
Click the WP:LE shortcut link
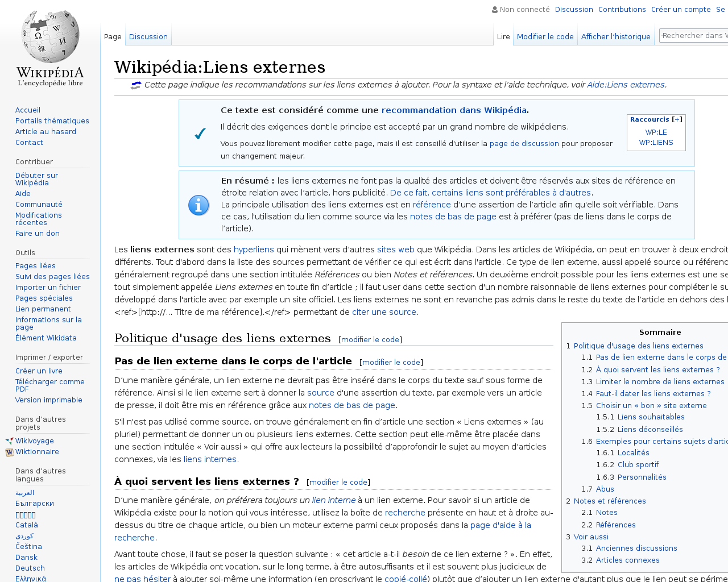(x=656, y=132)
